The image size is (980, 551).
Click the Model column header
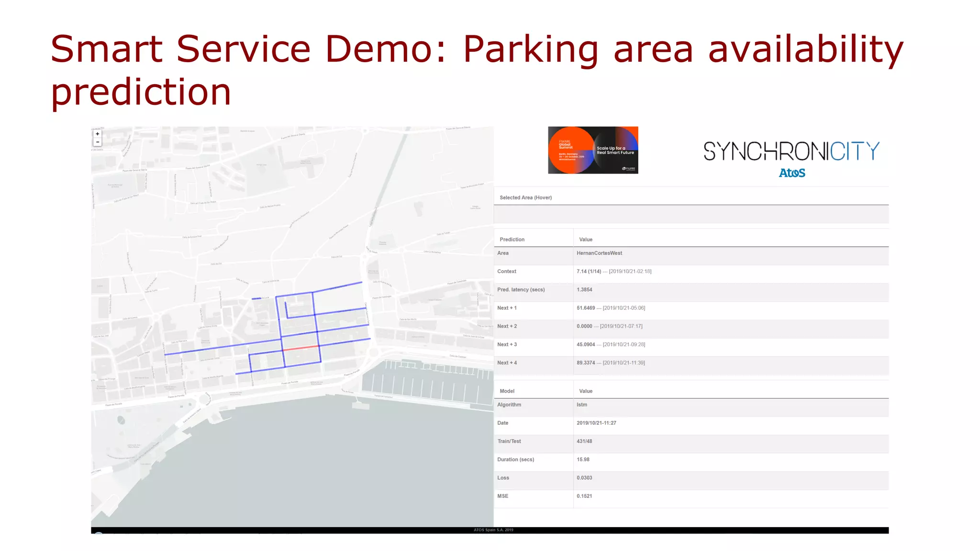point(507,391)
